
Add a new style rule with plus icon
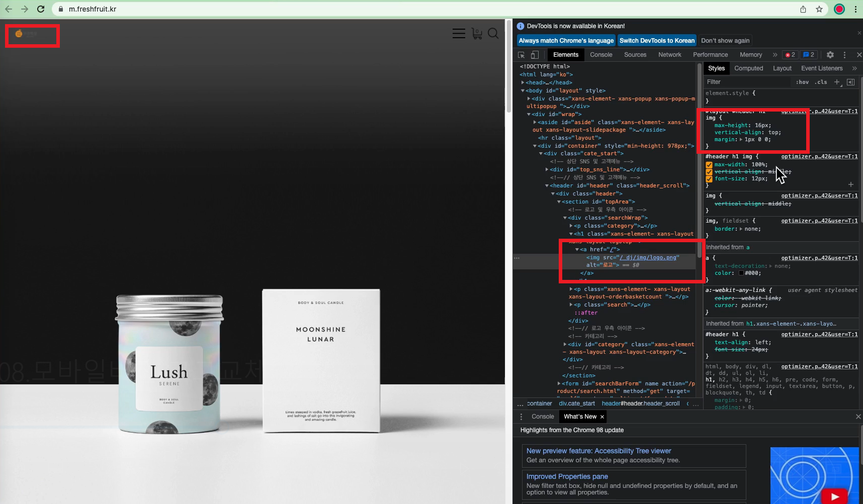[x=837, y=82]
